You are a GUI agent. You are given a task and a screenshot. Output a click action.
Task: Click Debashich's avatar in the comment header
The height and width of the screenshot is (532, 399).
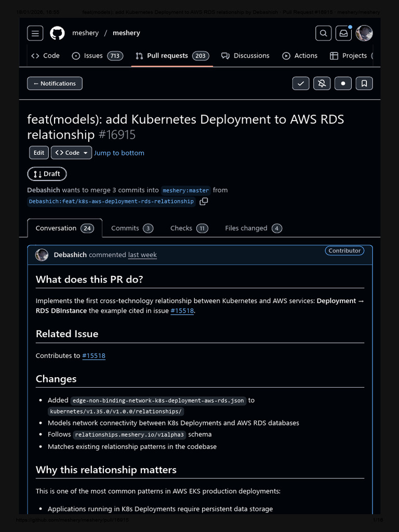click(42, 255)
